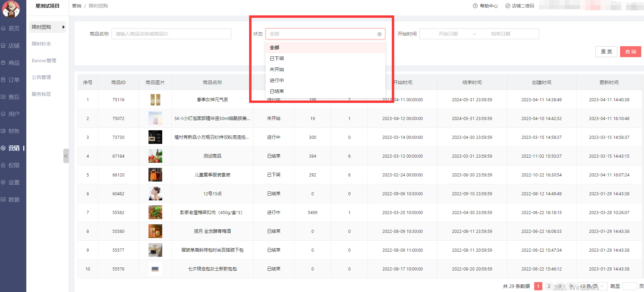Image resolution: width=644 pixels, height=292 pixels.
Task: Open the store (店铺) sidebar icon
Action: point(3,46)
